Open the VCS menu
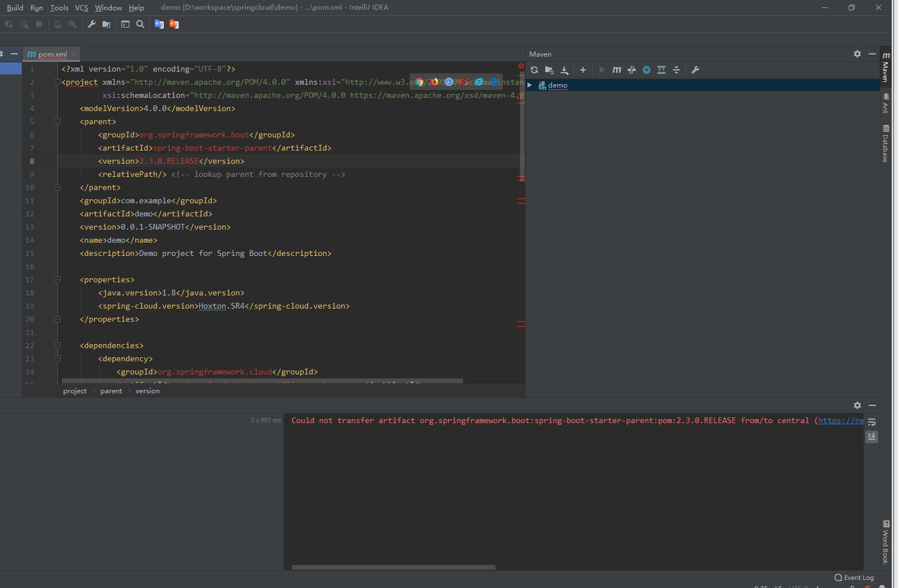 pos(81,7)
